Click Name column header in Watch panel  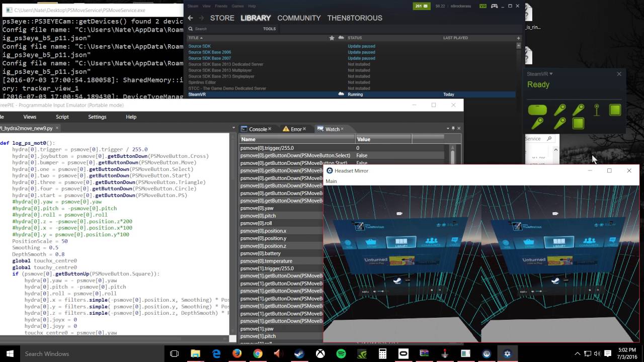[x=297, y=139]
